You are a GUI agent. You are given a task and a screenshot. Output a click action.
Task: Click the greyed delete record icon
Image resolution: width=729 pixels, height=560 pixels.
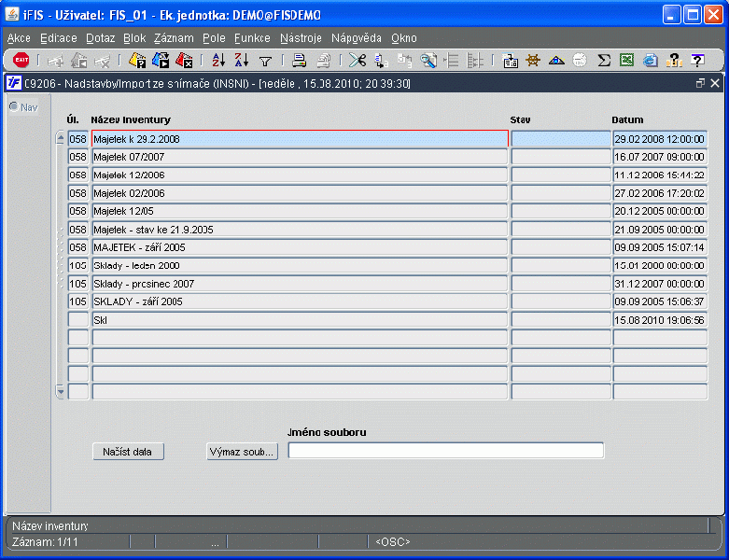coord(103,61)
